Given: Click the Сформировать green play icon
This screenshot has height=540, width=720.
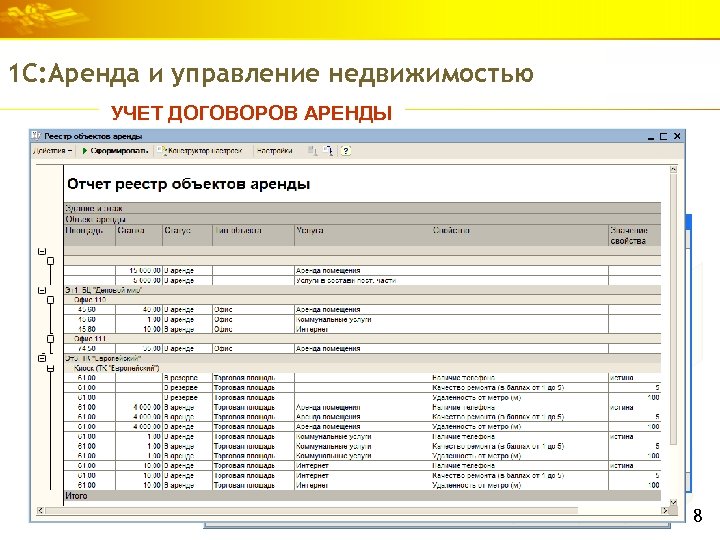Looking at the screenshot, I should coord(84,151).
